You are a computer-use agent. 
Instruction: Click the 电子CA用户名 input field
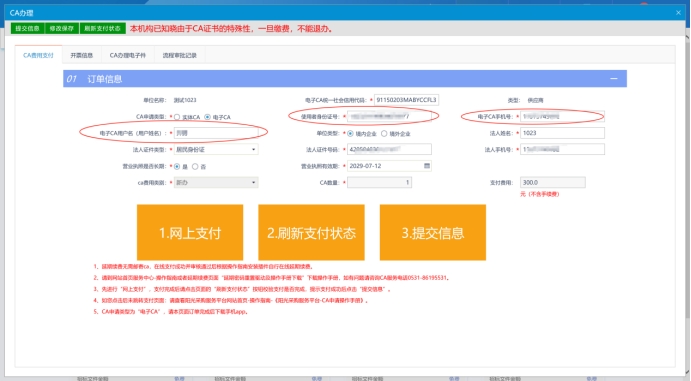point(216,133)
